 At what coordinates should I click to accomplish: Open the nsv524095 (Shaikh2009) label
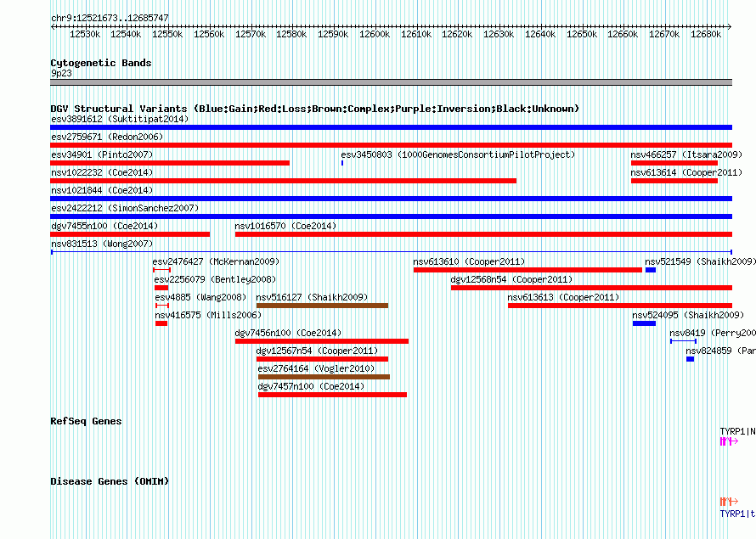click(x=688, y=315)
